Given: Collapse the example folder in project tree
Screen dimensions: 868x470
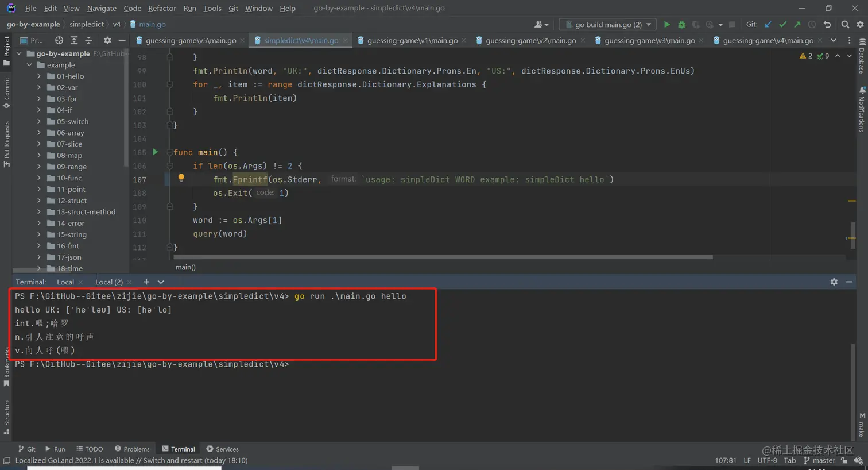Looking at the screenshot, I should pyautogui.click(x=29, y=65).
